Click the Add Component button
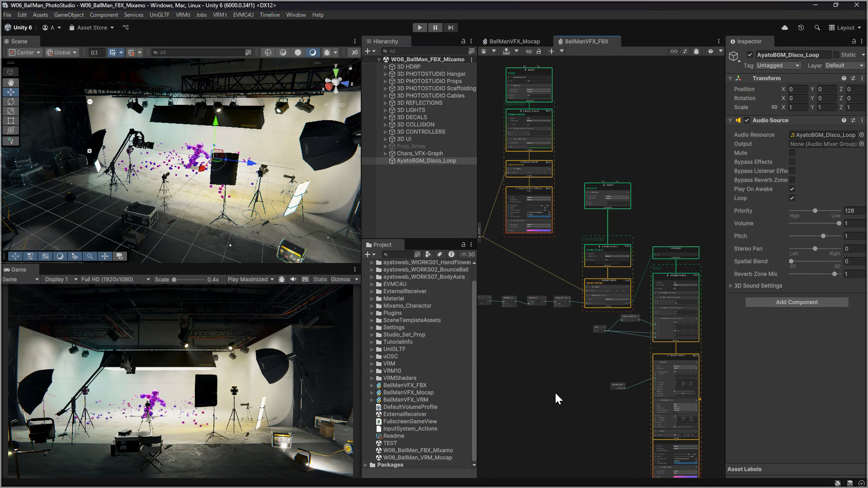 [797, 302]
